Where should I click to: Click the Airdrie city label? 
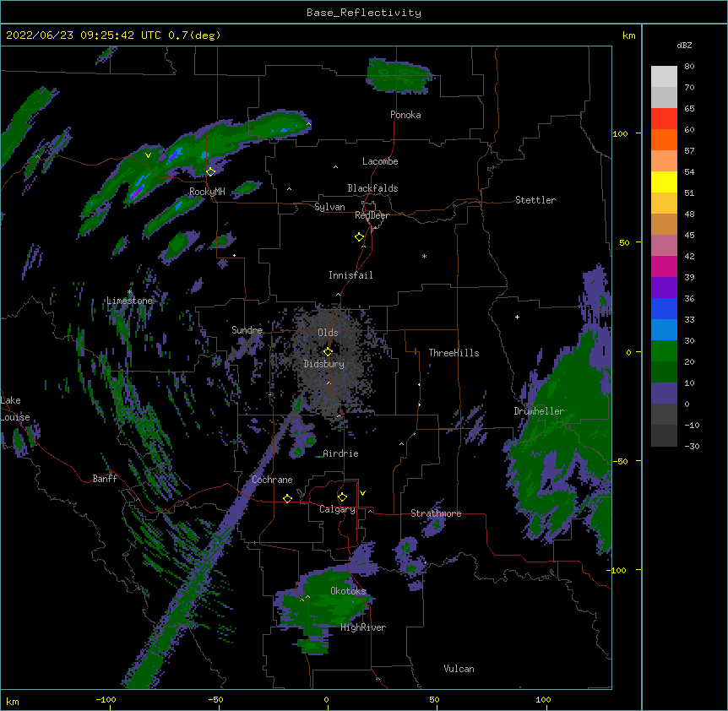tap(340, 453)
